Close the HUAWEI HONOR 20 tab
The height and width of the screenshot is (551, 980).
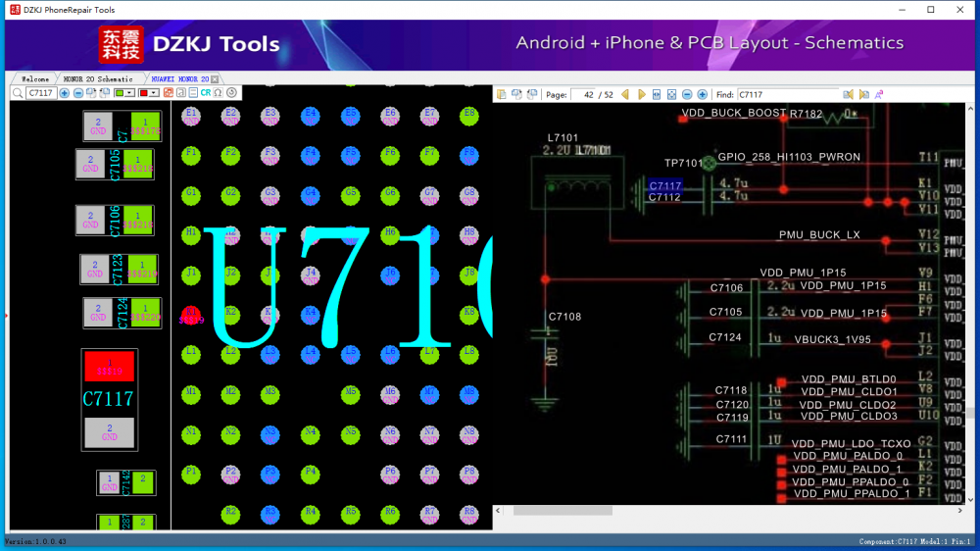click(x=215, y=79)
